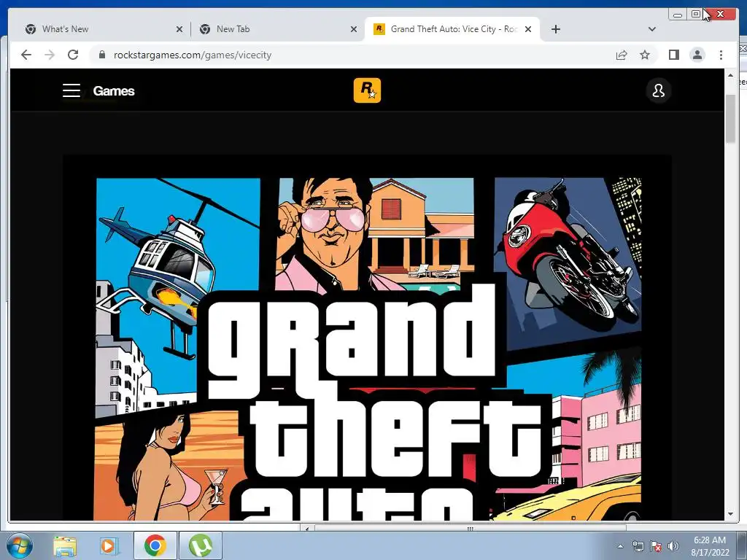Show hidden tray icons arrow
Image resolution: width=747 pixels, height=560 pixels.
point(620,546)
